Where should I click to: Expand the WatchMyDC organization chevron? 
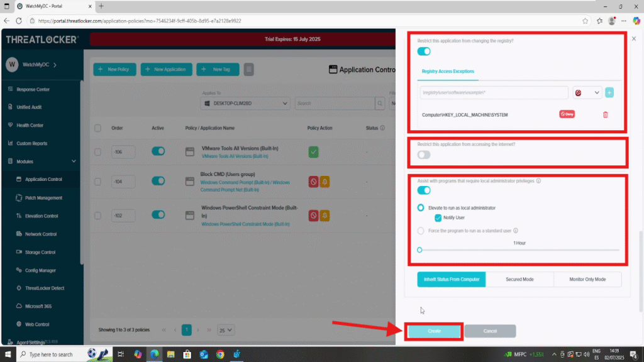click(x=55, y=65)
